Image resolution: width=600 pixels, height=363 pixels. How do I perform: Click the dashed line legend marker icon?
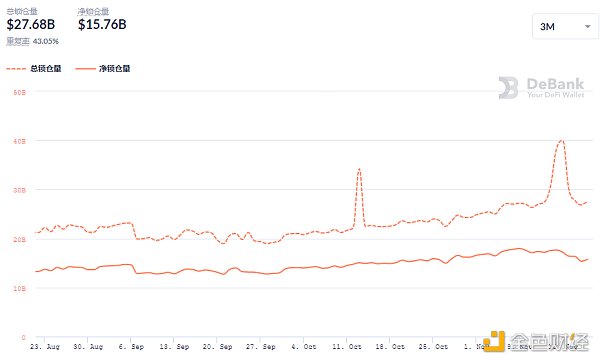(16, 69)
